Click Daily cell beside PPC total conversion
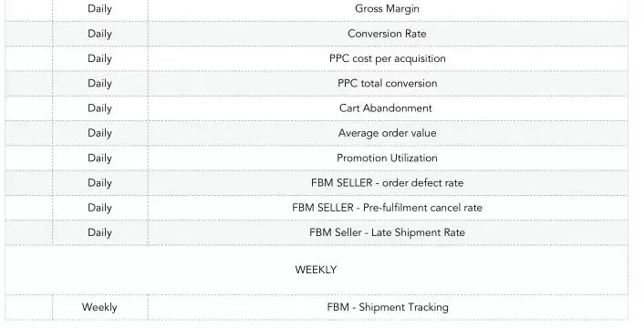The width and height of the screenshot is (644, 328). click(99, 83)
